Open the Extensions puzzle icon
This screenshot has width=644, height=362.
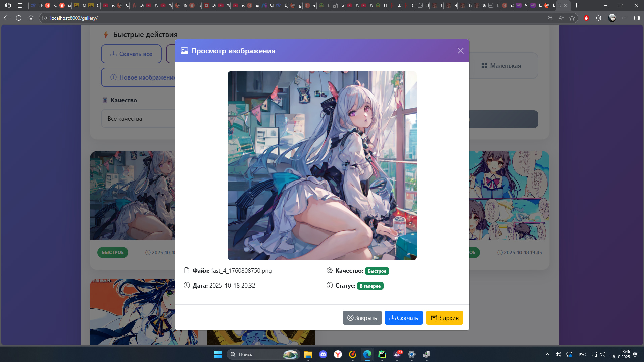click(x=598, y=18)
